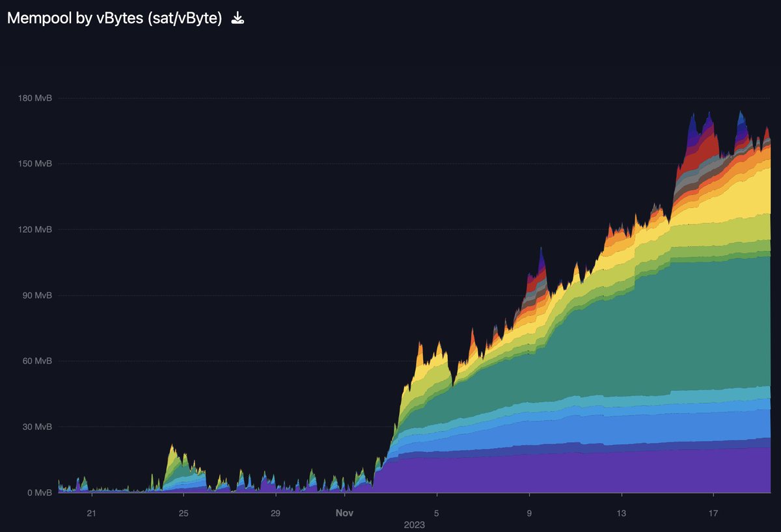Click the 2023 year label
Viewport: 781px width, 532px height.
point(414,524)
